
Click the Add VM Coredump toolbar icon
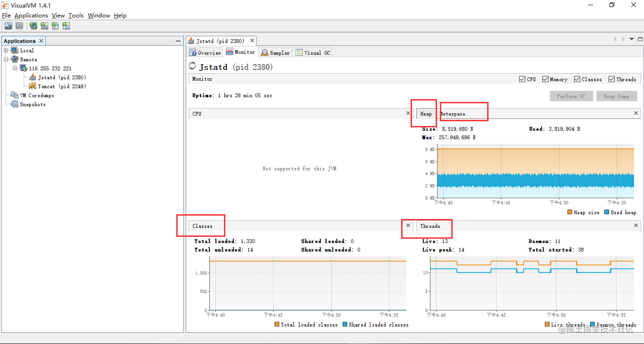55,26
